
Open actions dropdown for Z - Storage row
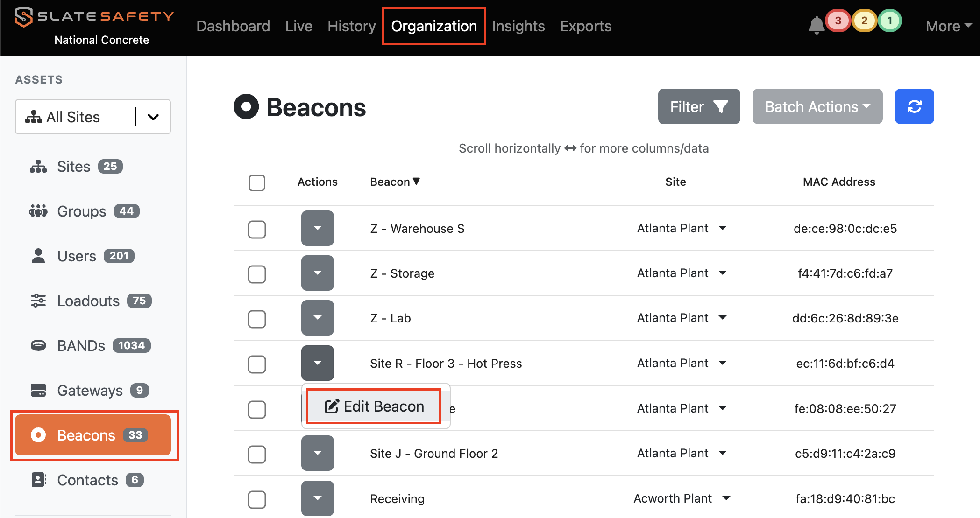coord(317,273)
